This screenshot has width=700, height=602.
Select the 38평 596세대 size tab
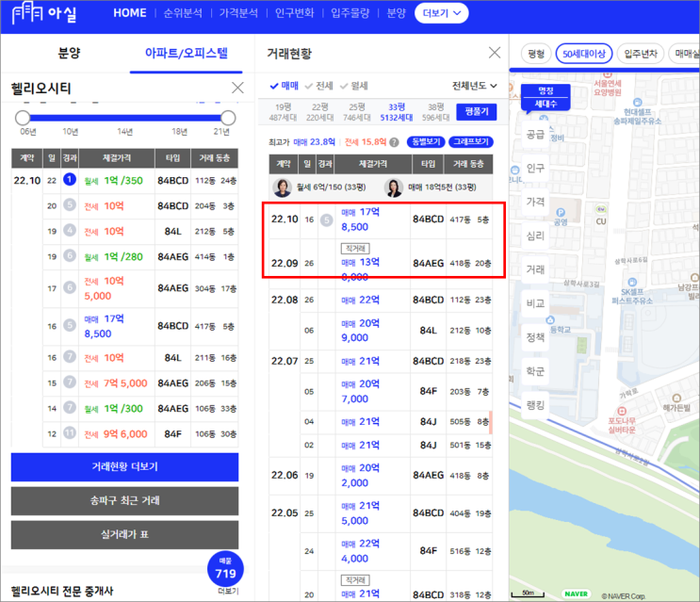pos(435,112)
